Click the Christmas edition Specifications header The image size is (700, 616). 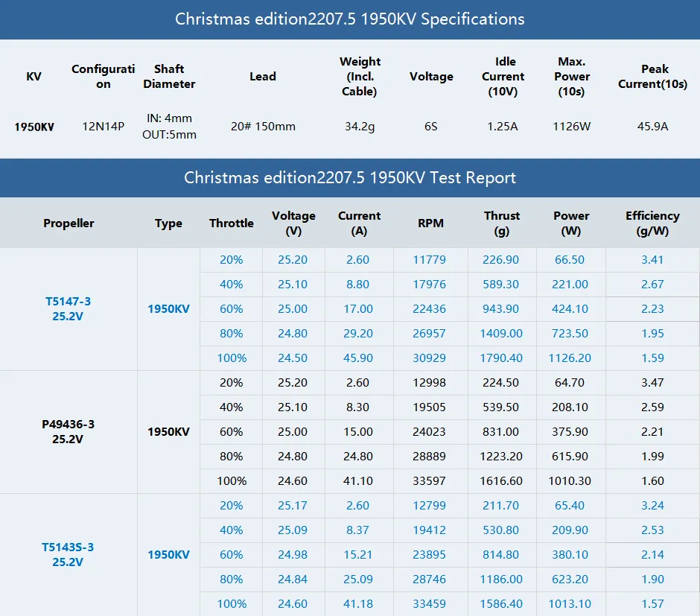tap(350, 19)
